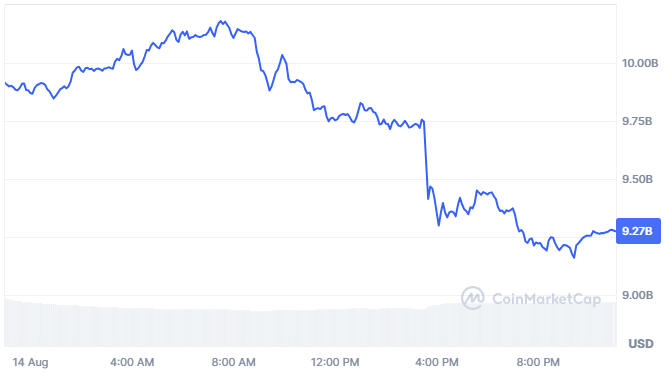Select the 10.00B y-axis label
672x373 pixels.
point(640,63)
